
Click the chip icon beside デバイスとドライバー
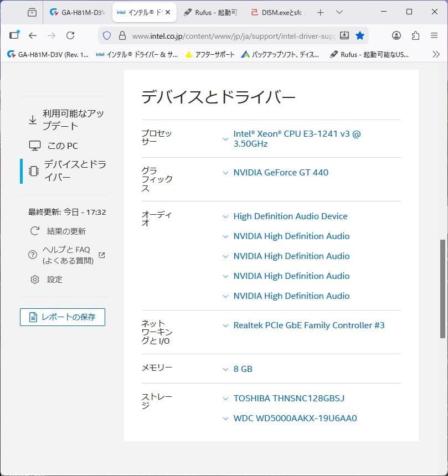[x=34, y=171]
